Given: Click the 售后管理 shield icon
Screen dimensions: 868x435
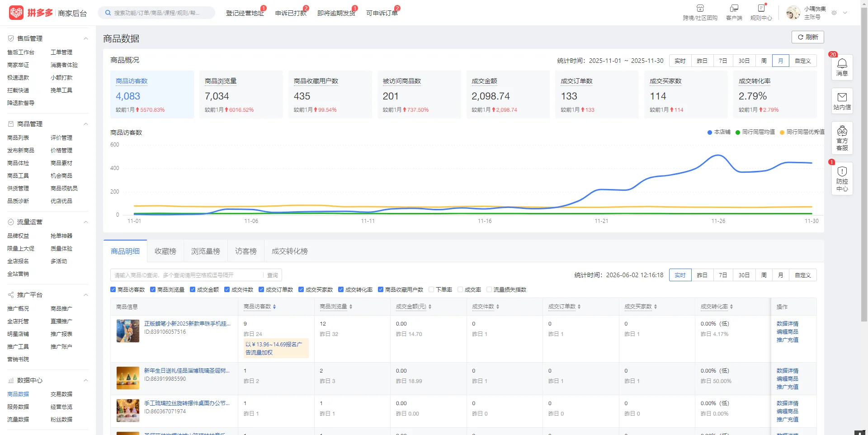Looking at the screenshot, I should tap(11, 38).
